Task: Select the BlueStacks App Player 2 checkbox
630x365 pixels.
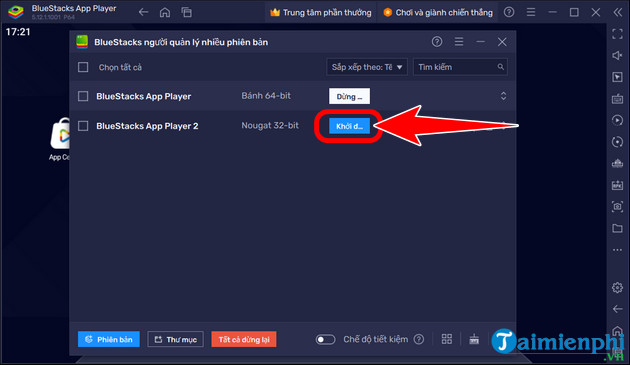Action: tap(83, 126)
